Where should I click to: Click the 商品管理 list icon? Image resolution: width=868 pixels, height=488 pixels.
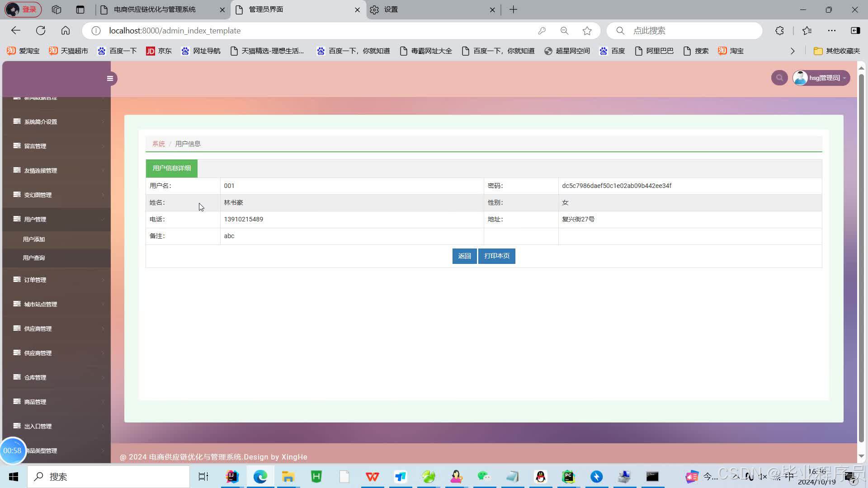click(x=17, y=401)
